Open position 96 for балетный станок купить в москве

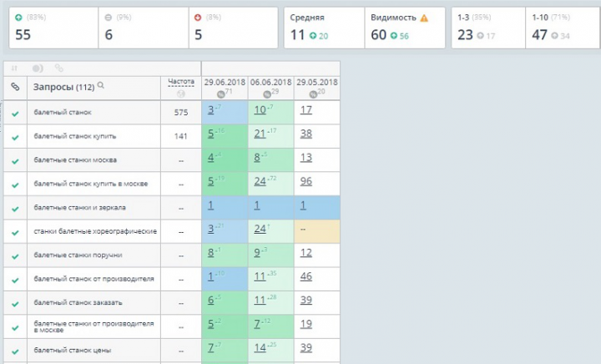point(306,181)
